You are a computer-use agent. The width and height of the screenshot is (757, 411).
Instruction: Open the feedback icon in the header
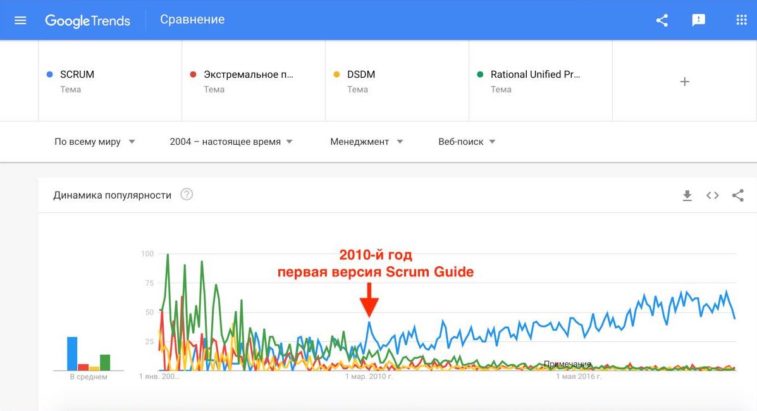pyautogui.click(x=699, y=20)
